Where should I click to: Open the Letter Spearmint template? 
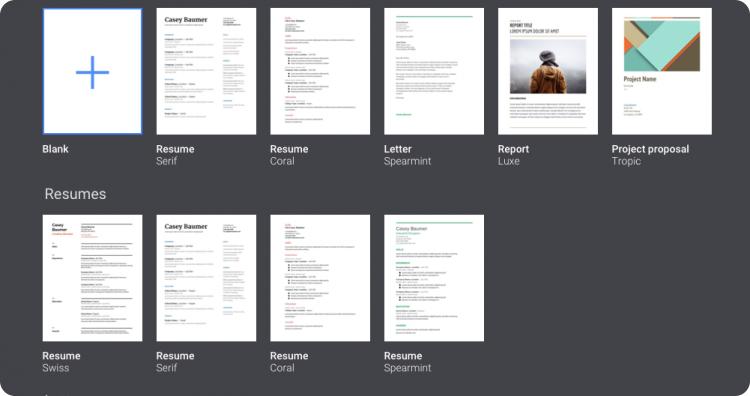tap(434, 71)
